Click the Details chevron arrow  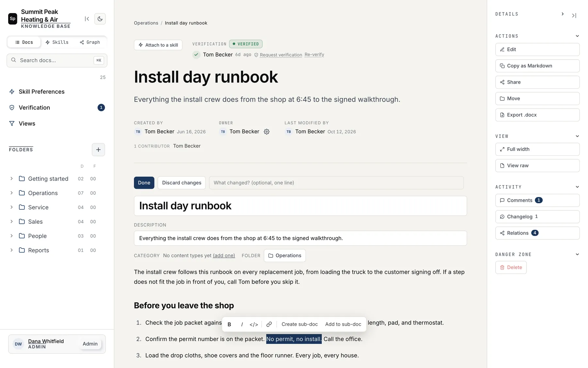(x=563, y=14)
